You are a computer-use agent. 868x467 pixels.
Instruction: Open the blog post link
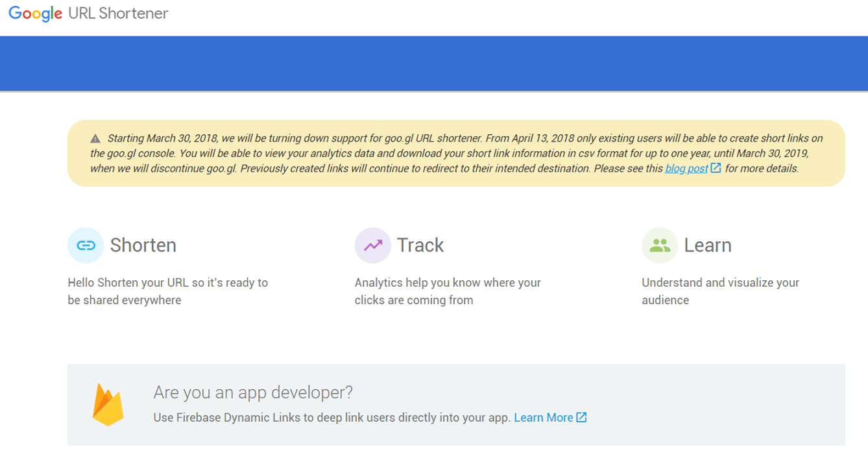(686, 169)
